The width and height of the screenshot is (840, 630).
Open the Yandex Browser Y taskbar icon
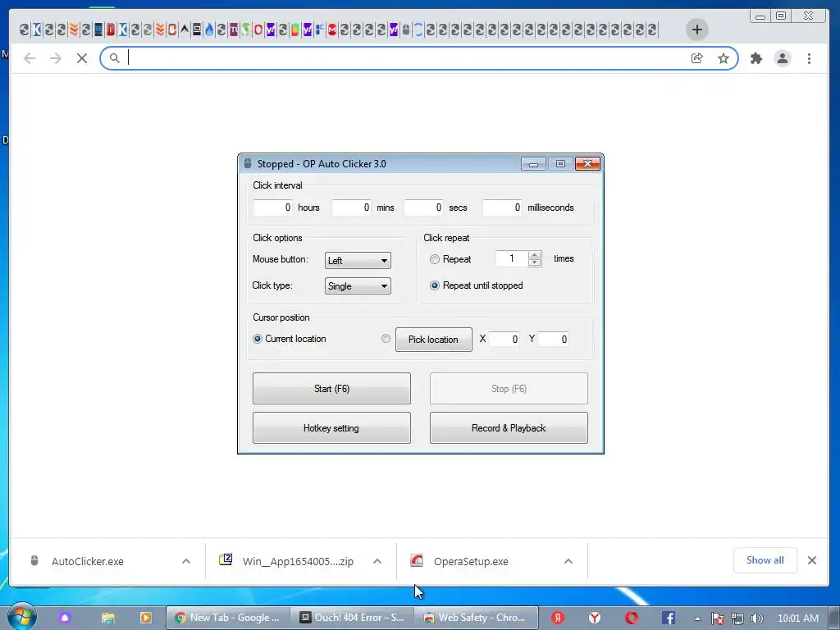click(595, 618)
